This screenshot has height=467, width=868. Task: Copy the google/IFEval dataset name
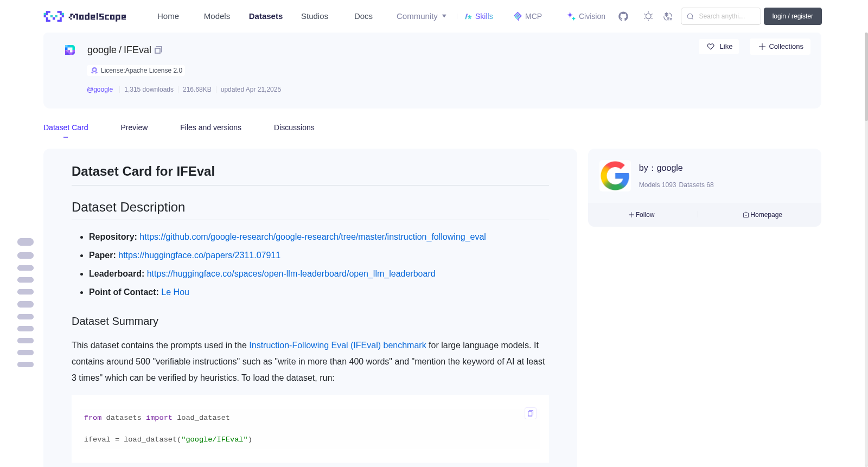(x=158, y=50)
